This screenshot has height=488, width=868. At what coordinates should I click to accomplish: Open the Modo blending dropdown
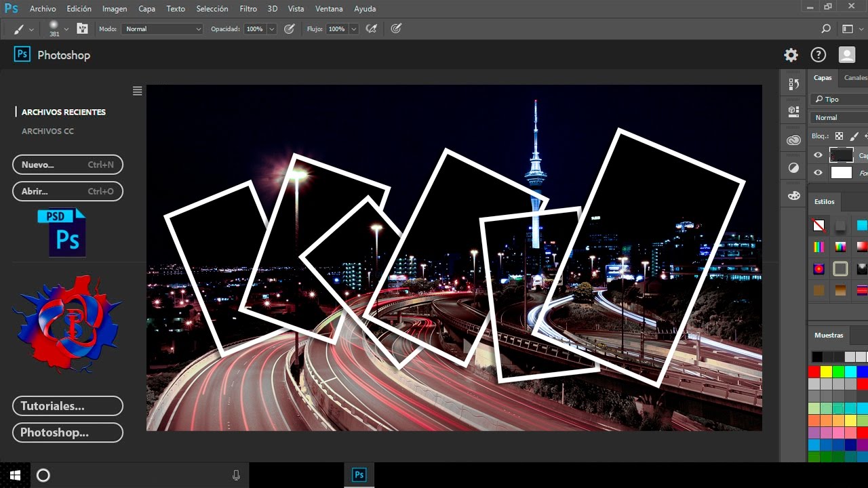point(162,29)
